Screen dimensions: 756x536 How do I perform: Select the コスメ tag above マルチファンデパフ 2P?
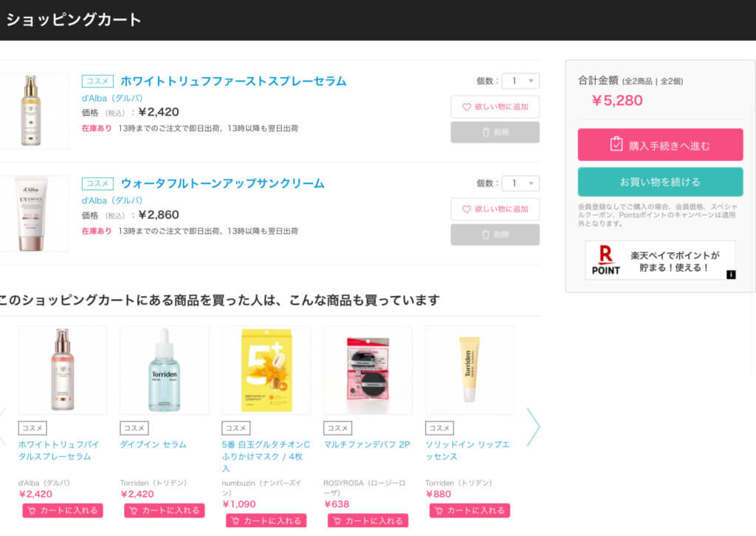(x=337, y=428)
